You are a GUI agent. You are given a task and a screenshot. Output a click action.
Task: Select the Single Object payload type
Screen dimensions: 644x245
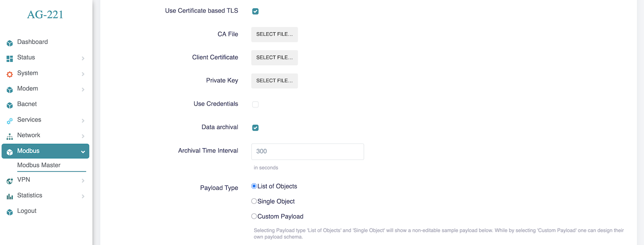pos(254,201)
